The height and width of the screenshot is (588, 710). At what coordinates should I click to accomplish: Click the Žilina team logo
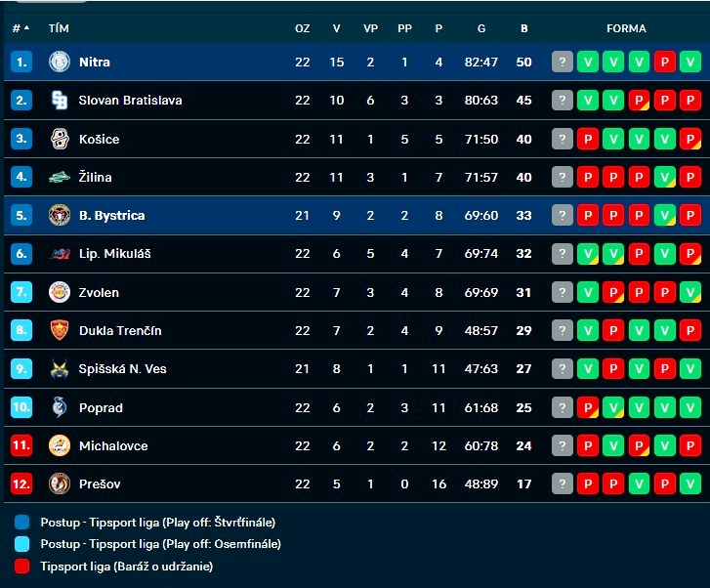pos(60,177)
